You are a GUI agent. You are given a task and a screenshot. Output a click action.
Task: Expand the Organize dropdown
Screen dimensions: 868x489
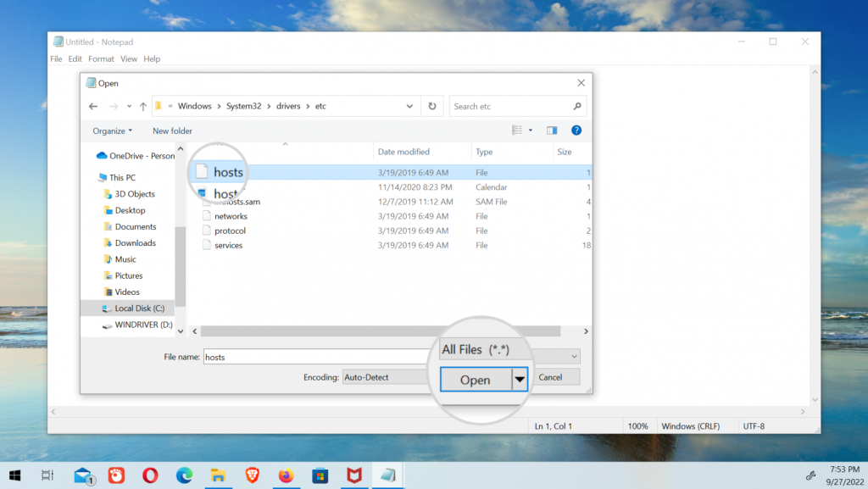113,131
